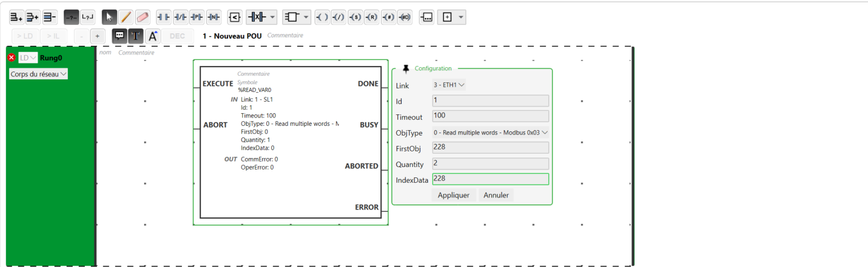Open the Link dropdown showing 3 - ETH1
Image resolution: width=868 pixels, height=267 pixels.
pos(449,85)
